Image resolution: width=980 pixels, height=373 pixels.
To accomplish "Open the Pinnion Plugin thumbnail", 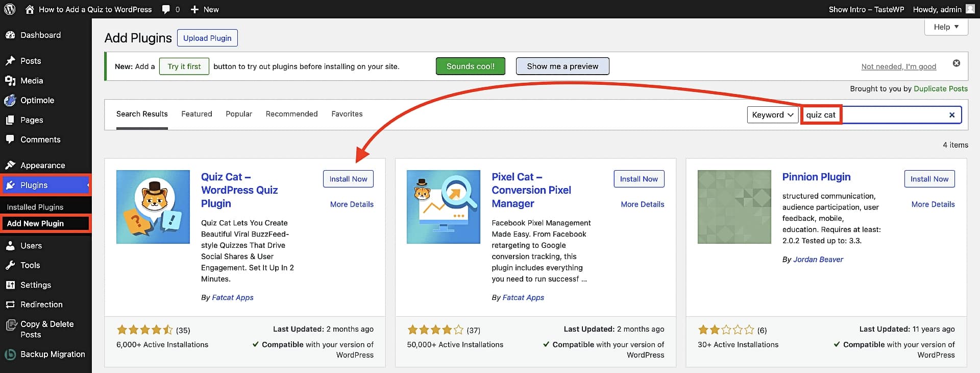I will 734,207.
